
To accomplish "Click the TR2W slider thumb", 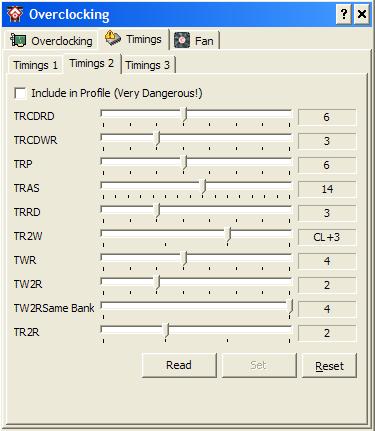I will tap(229, 235).
